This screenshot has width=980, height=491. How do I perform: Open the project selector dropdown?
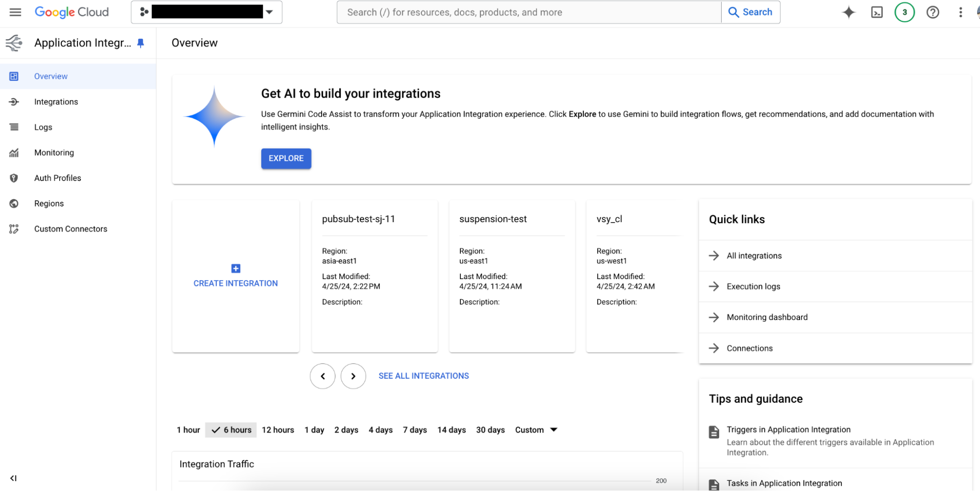click(x=270, y=12)
